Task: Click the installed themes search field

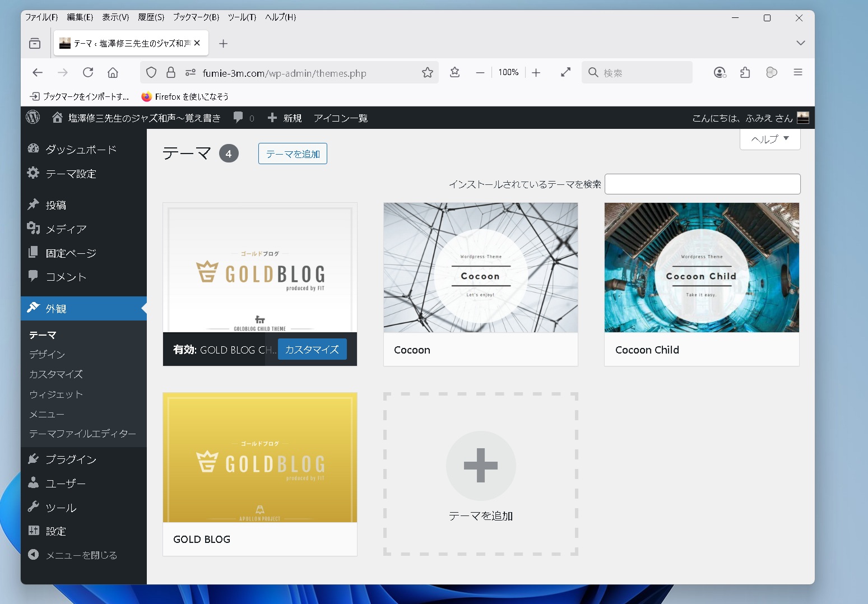Action: click(703, 184)
